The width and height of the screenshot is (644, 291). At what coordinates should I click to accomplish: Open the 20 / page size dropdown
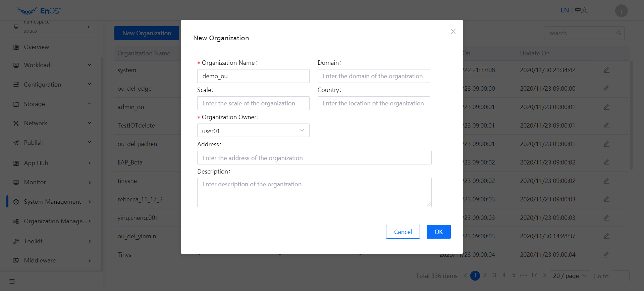569,276
